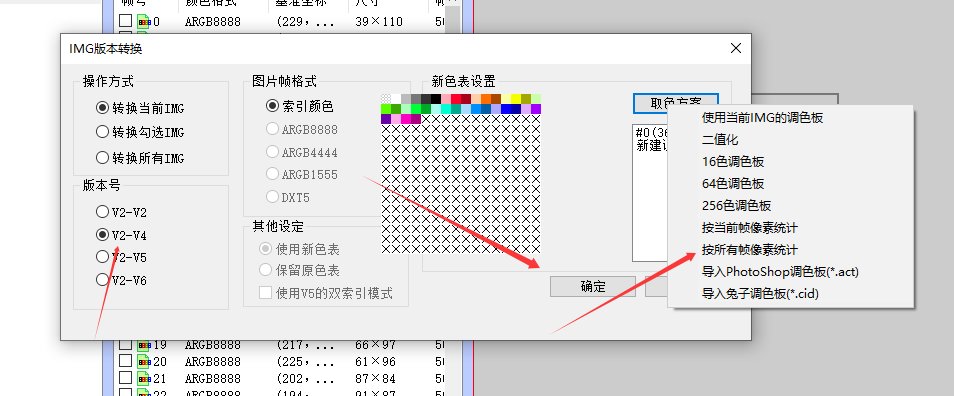Pick the black swatch in new palette
This screenshot has width=954, height=396.
point(436,99)
